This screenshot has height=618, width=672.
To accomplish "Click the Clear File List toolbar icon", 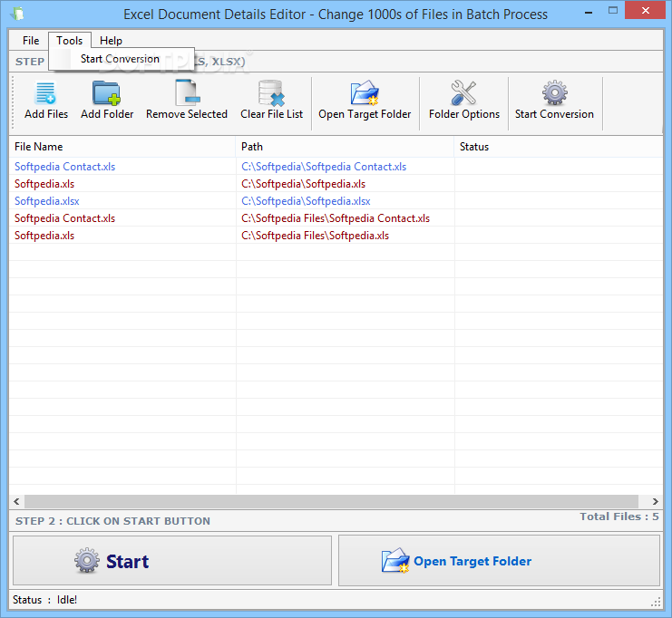I will click(271, 93).
